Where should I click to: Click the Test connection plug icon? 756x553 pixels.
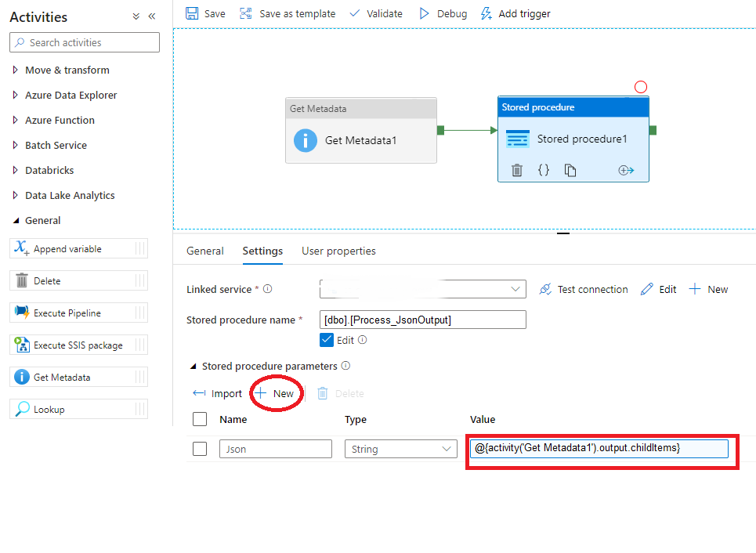[x=545, y=289]
